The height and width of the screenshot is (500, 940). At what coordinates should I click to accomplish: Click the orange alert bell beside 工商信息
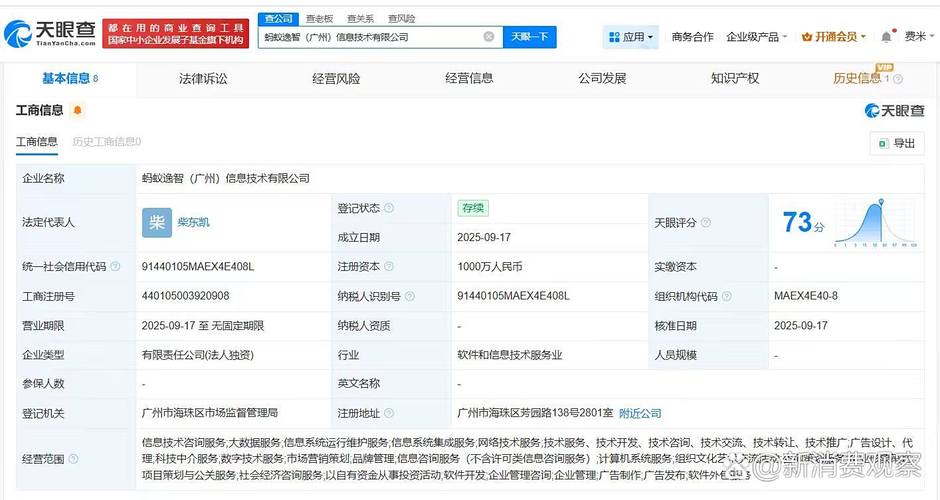coord(77,110)
